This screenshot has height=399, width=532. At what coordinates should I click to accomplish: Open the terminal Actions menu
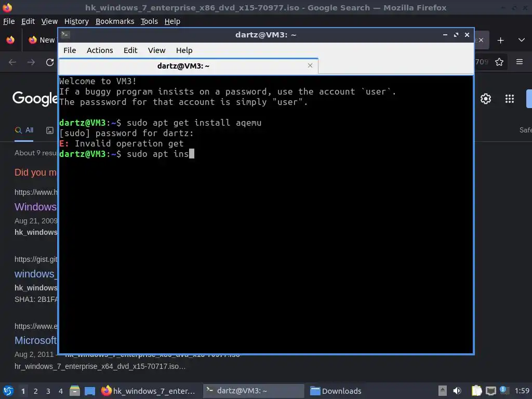tap(100, 50)
